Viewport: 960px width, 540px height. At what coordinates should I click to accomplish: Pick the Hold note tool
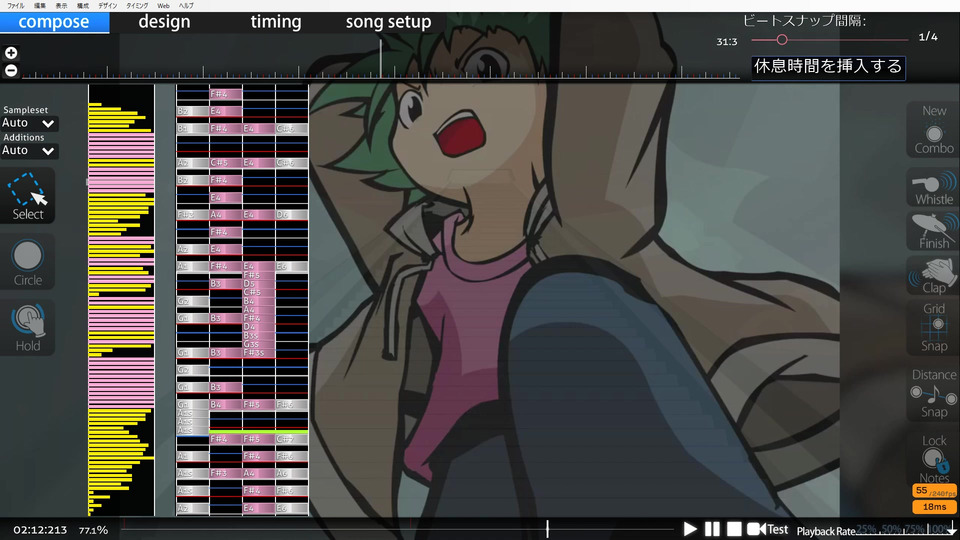pyautogui.click(x=28, y=328)
